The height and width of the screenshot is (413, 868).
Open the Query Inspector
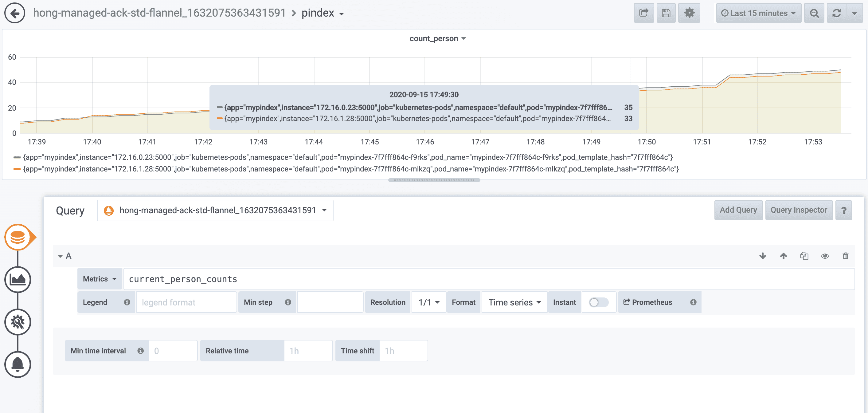pos(799,210)
